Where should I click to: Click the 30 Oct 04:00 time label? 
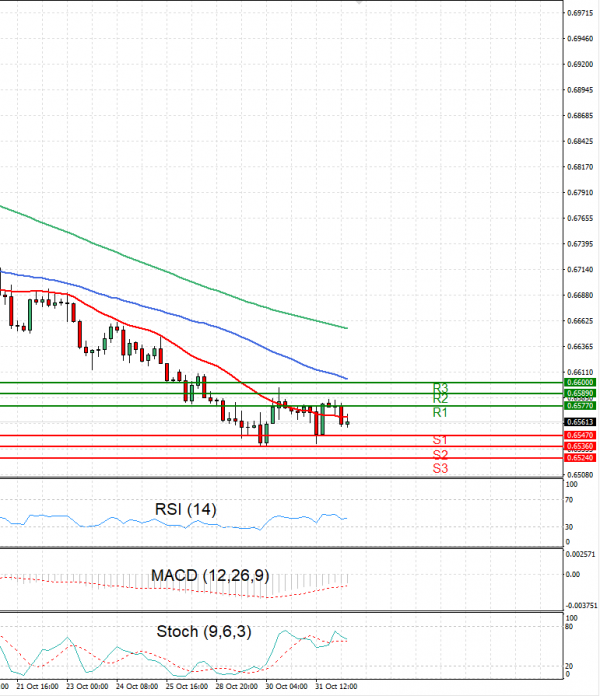[286, 686]
